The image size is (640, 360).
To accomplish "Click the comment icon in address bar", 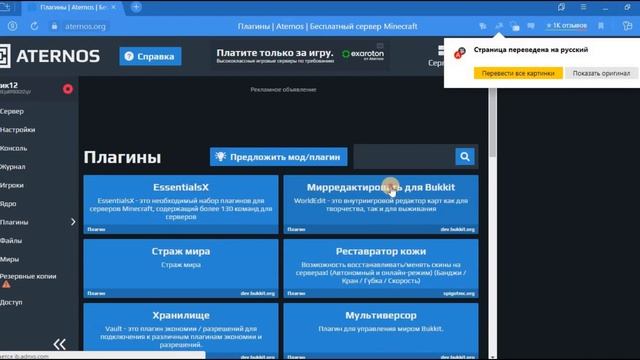I will point(531,26).
